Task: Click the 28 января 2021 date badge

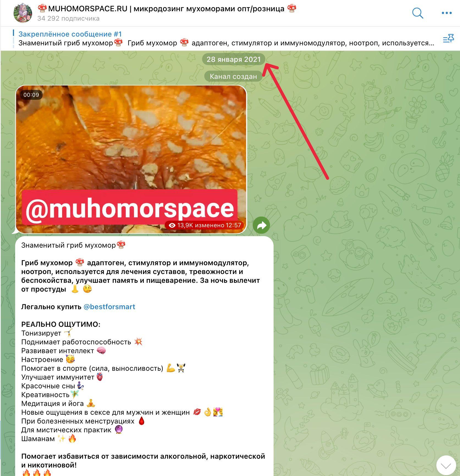Action: pos(233,59)
